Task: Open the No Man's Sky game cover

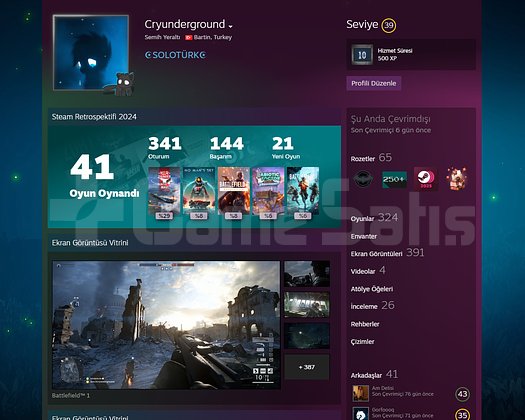Action: 199,190
